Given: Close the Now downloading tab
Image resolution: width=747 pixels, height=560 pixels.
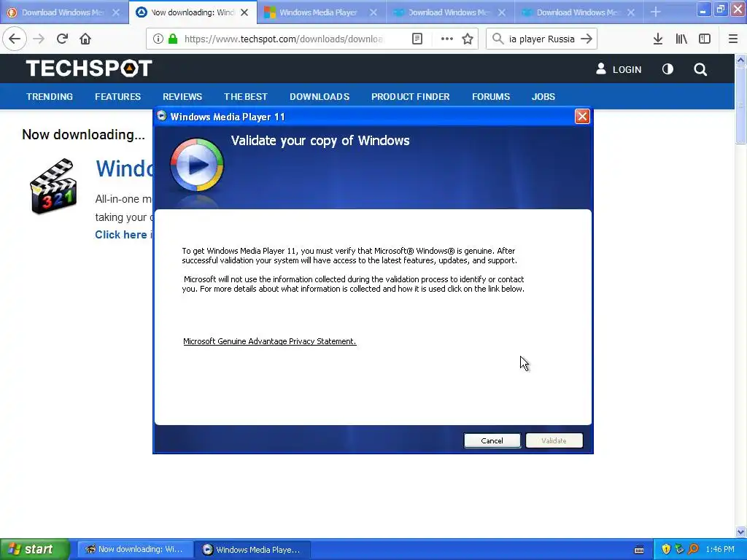Looking at the screenshot, I should (244, 12).
